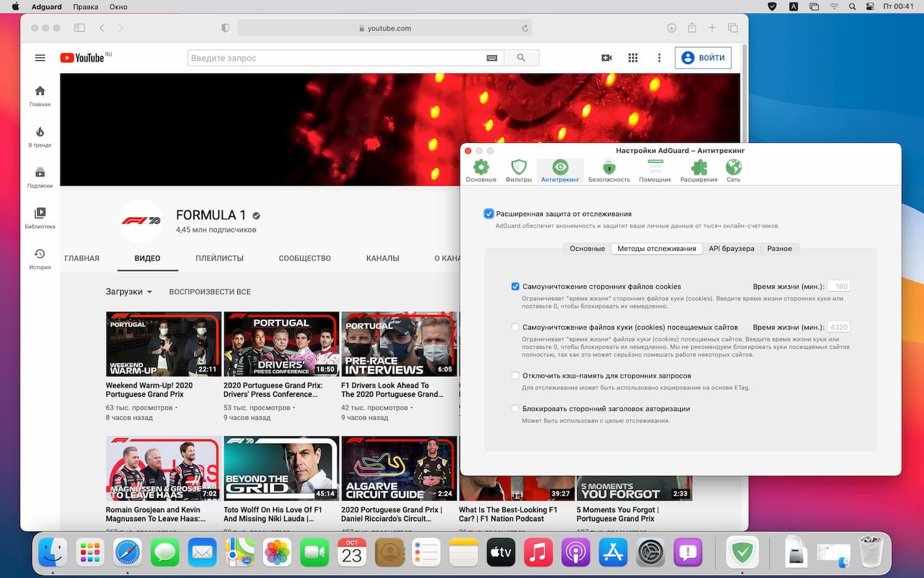Open YouTube's three-dot settings menu
This screenshot has width=924, height=578.
pos(659,57)
